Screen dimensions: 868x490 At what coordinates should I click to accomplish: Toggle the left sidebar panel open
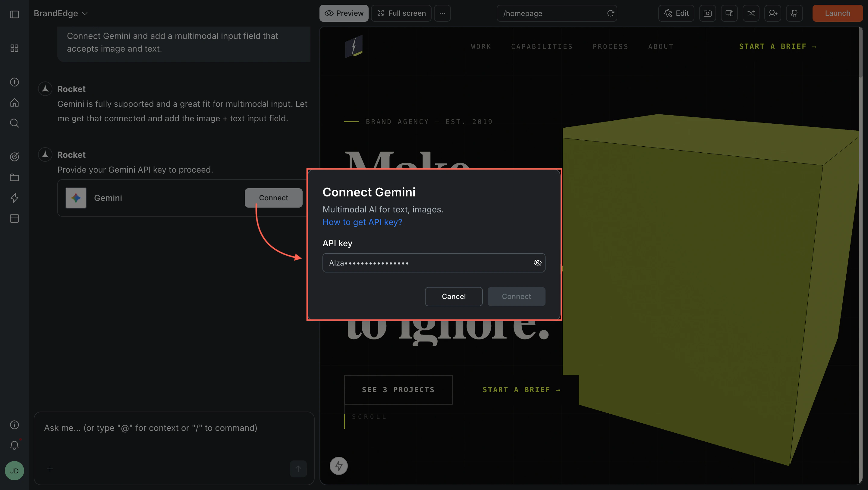coord(14,14)
